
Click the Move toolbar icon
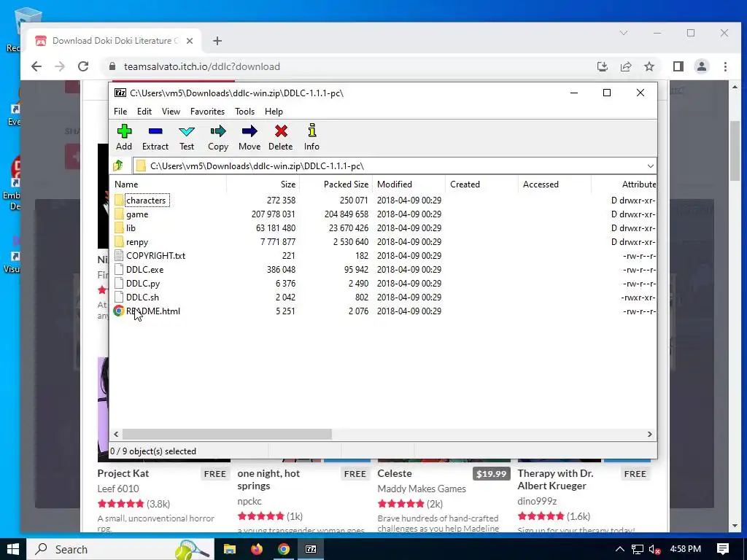coord(249,131)
